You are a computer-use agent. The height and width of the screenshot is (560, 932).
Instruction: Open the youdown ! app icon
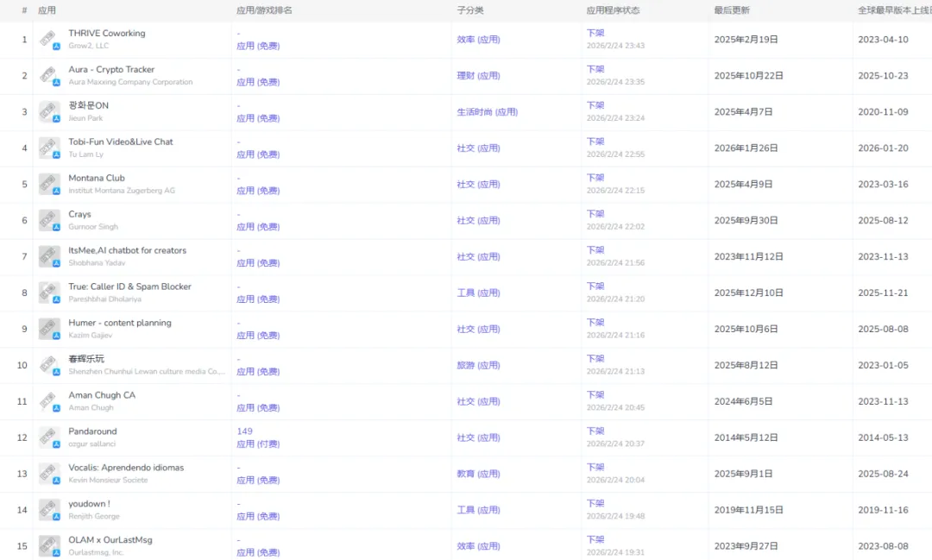click(x=49, y=512)
